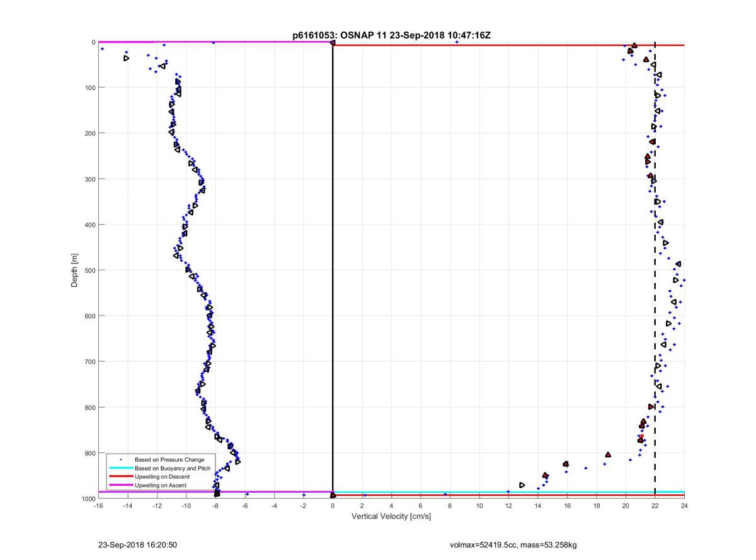
Task: Click x-axis tick label '20'
Action: point(626,505)
